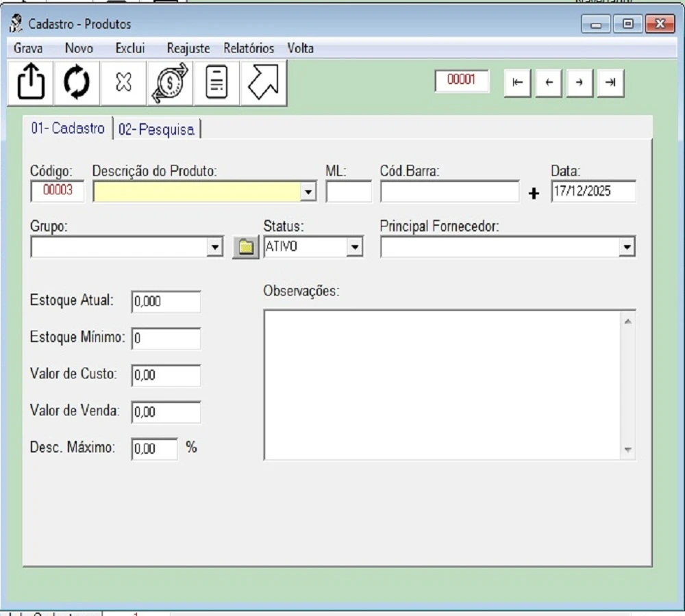Image resolution: width=685 pixels, height=616 pixels.
Task: Go to previous record arrow button
Action: (x=548, y=83)
